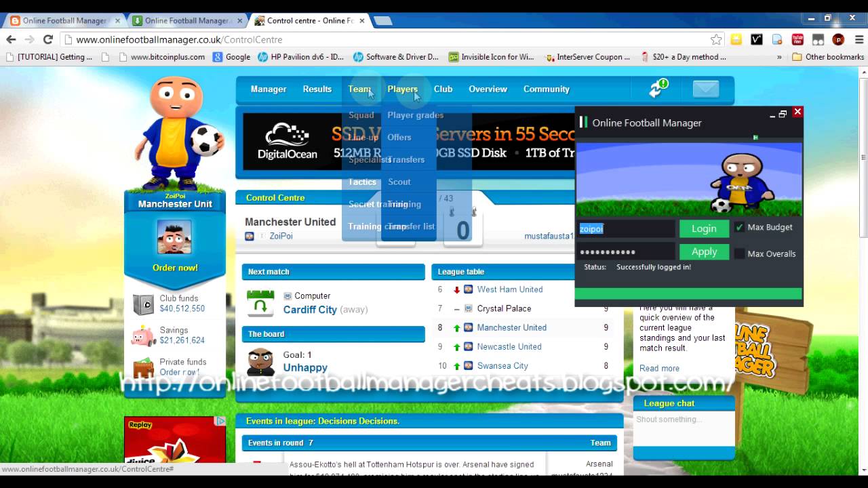The image size is (868, 488).
Task: Click the badge icon beside ZoiPoi
Action: click(x=249, y=236)
